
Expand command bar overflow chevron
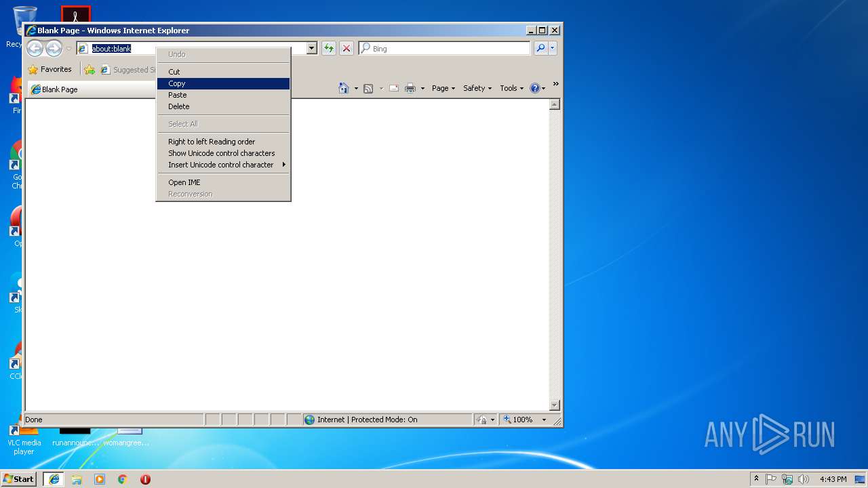(x=556, y=84)
